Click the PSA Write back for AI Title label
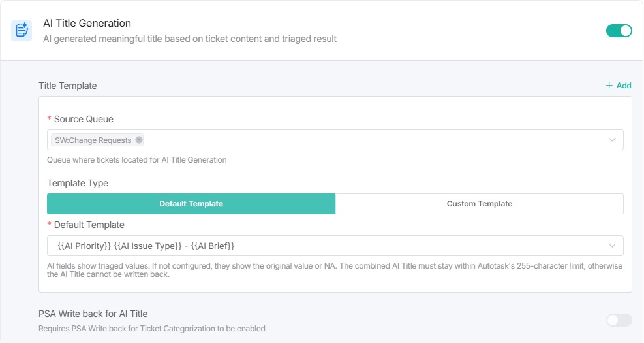Screen dimensions: 644x343 click(x=97, y=314)
